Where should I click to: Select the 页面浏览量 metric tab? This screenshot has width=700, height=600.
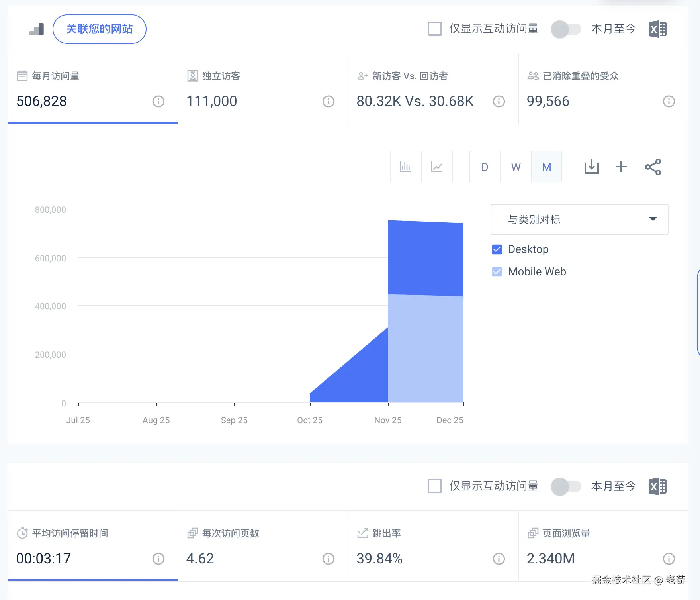603,546
